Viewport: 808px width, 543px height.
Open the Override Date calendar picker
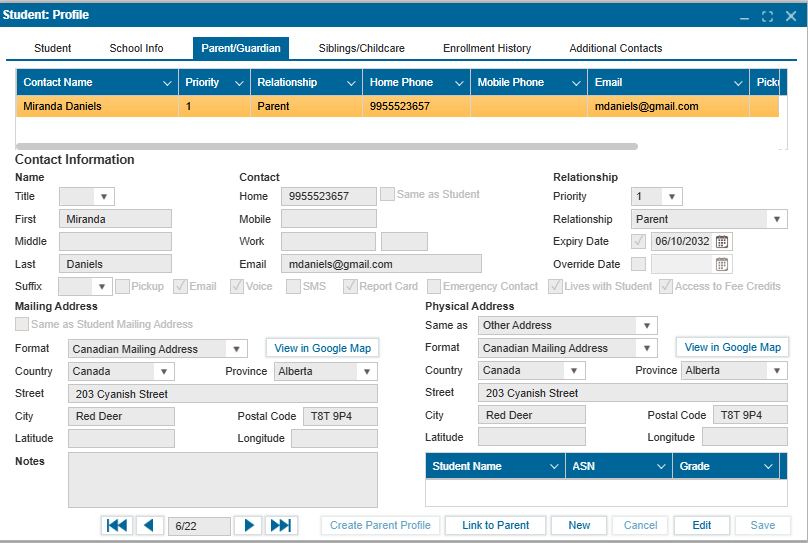(x=723, y=264)
